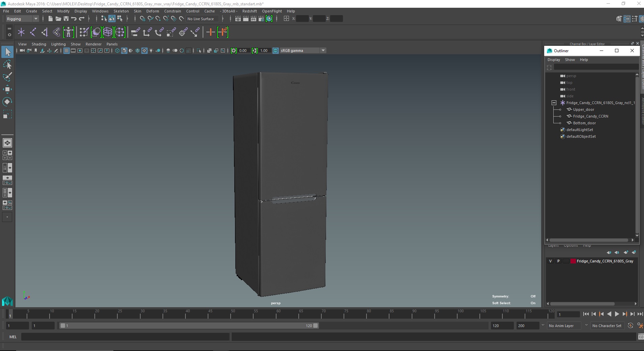The image size is (644, 351).
Task: Jump to the start of playback range
Action: (x=586, y=314)
